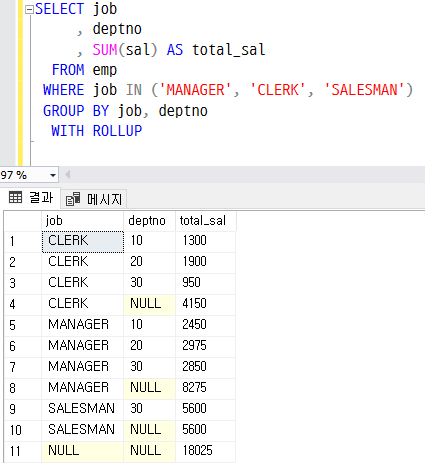Click the left scroll arrow of editor scrollbar
This screenshot has height=468, width=425.
[x=67, y=175]
